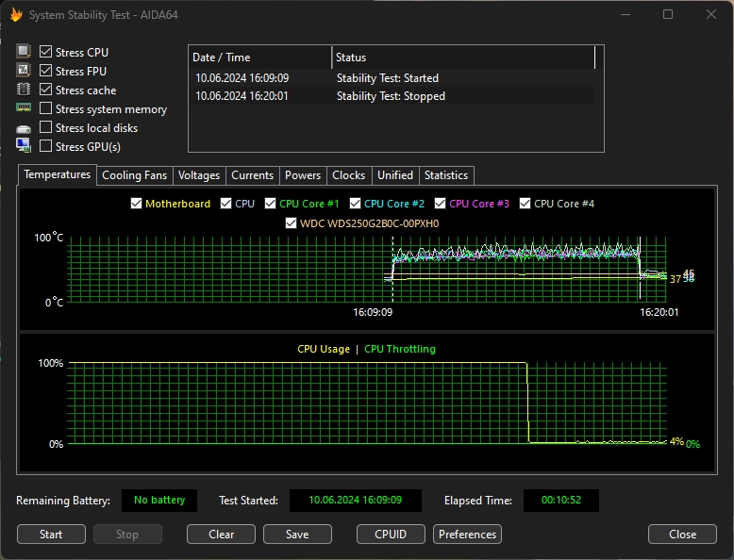Select the Voltages tab
This screenshot has height=560, width=734.
[x=199, y=175]
